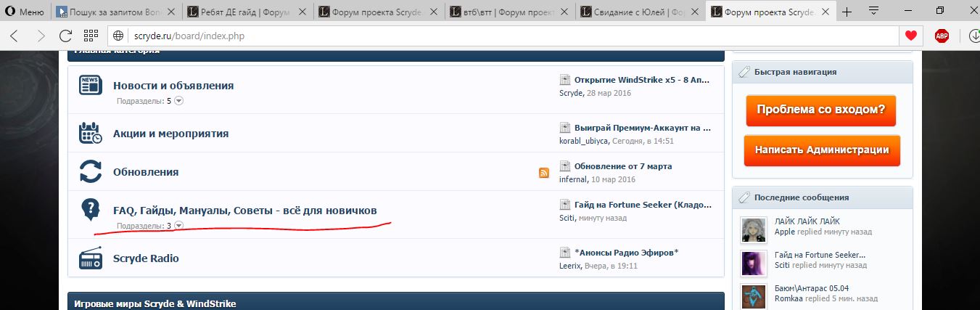Reload the page with the refresh button
Image resolution: width=980 pixels, height=310 pixels.
[x=65, y=36]
